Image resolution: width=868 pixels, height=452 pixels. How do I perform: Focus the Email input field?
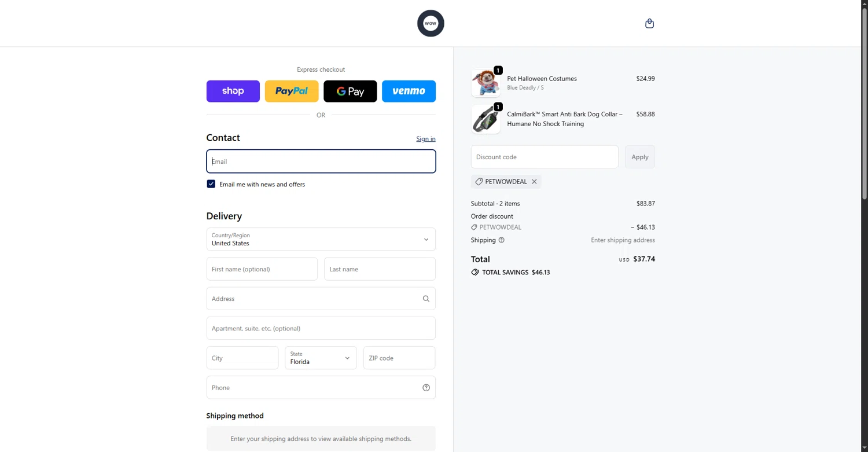(x=321, y=161)
